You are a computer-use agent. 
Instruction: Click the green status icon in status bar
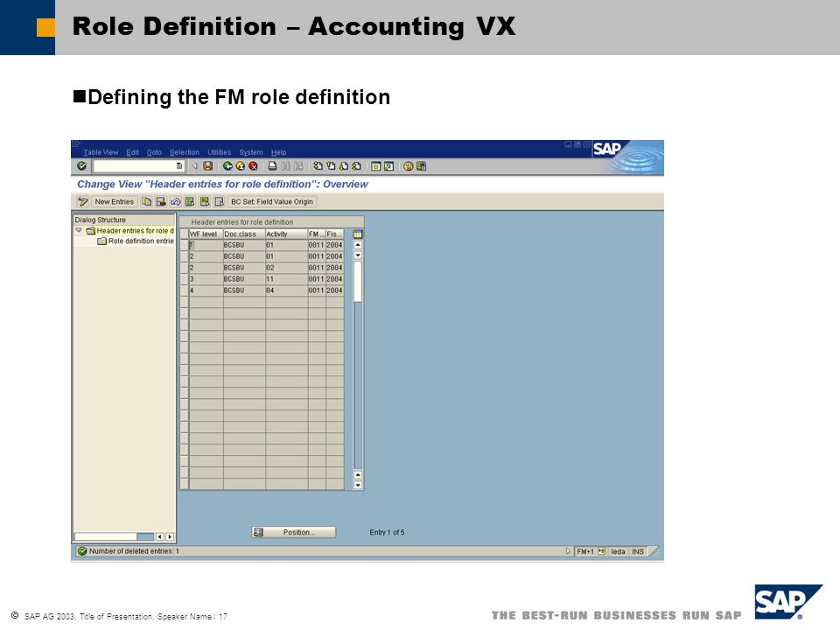pyautogui.click(x=82, y=550)
